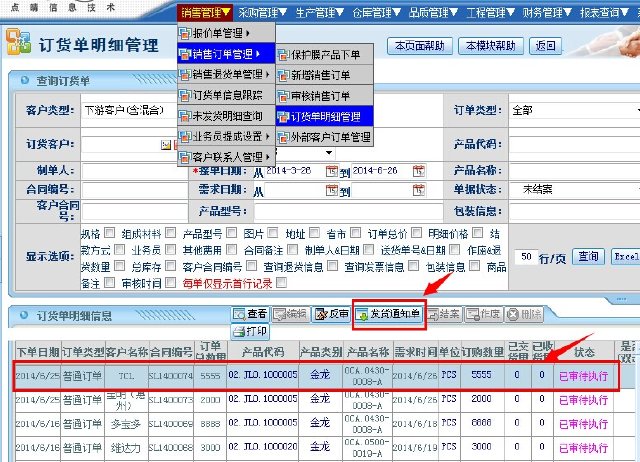Click the customer lookup icon beside 订货客户
Screen dimensions: 640x462
166,145
